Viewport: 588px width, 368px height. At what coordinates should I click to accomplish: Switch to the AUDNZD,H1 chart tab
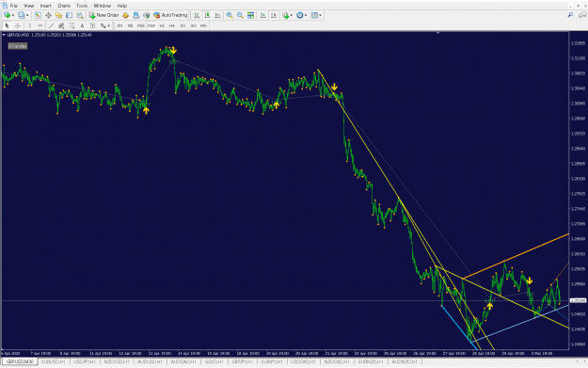[405, 361]
